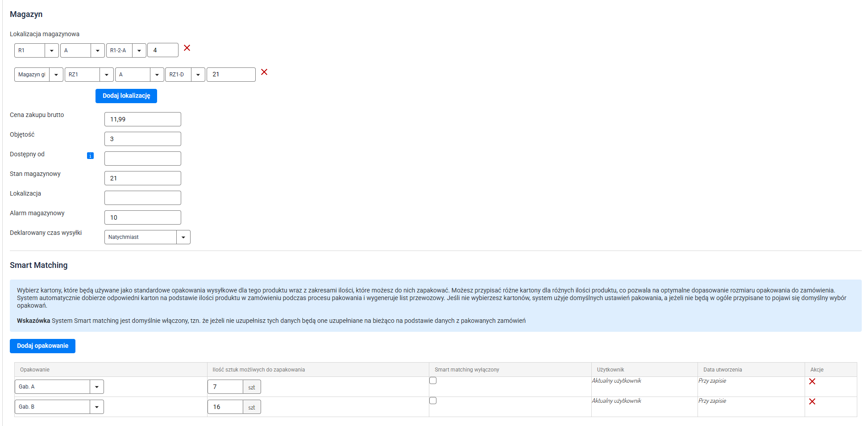Screen dimensions: 868x426
Task: Toggle smart matching checkbox for Gab. B
Action: [433, 401]
